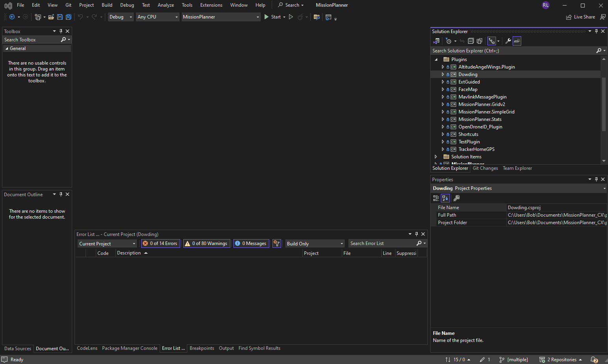608x364 pixels.
Task: Collapse the Plugins folder node
Action: click(436, 59)
